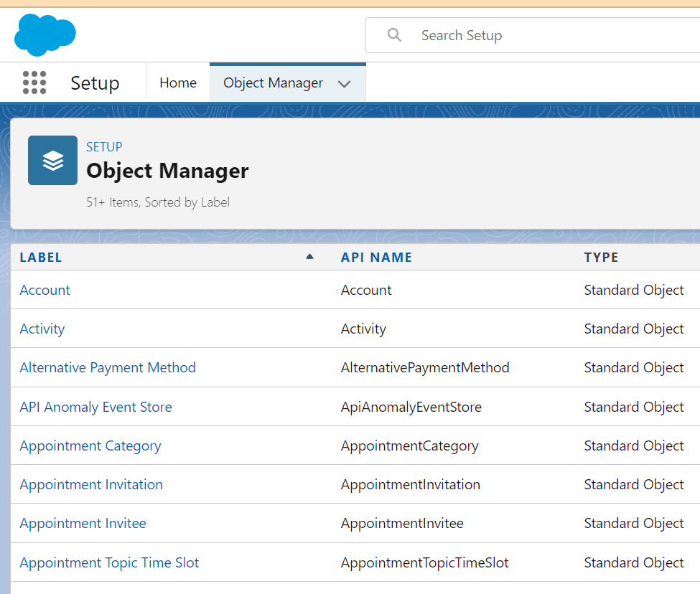Open the Account object link
The image size is (700, 594).
click(45, 290)
